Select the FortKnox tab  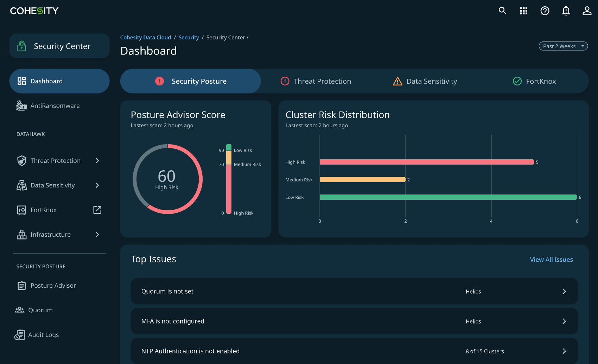(x=534, y=81)
